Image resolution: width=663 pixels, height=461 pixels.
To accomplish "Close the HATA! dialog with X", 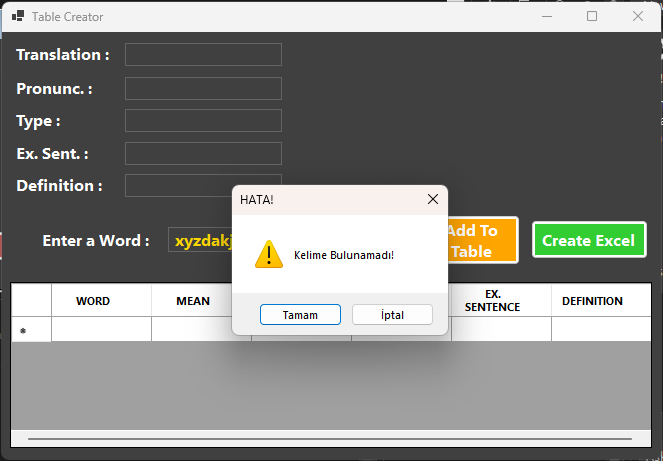I will click(x=432, y=199).
